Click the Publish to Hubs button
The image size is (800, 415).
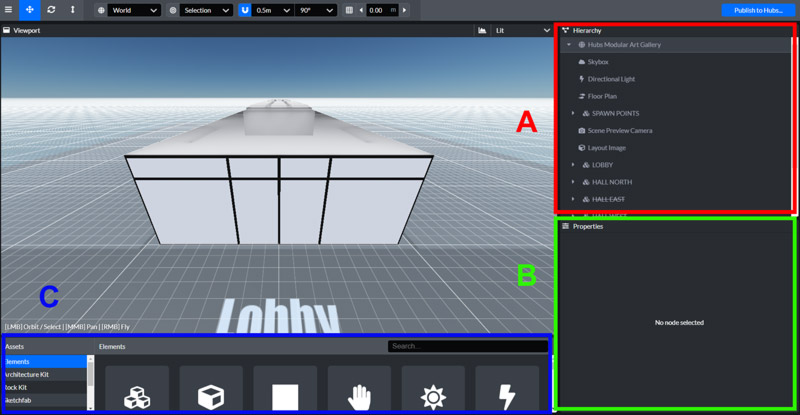758,10
